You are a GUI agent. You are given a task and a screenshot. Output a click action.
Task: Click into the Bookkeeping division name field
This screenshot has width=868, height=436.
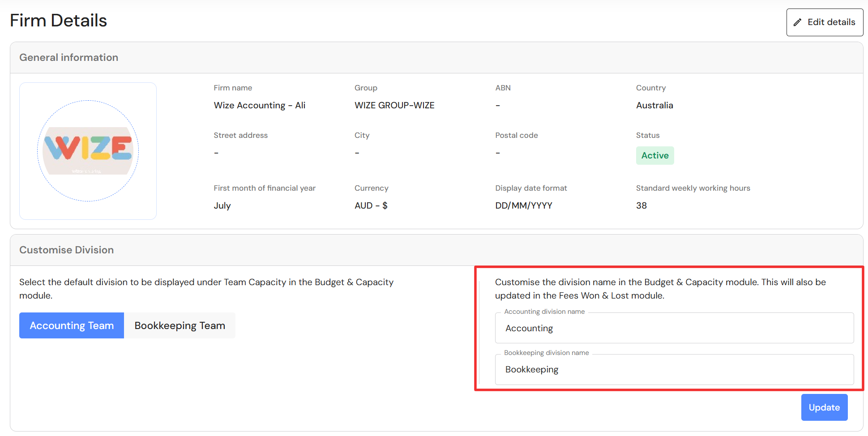pyautogui.click(x=674, y=369)
